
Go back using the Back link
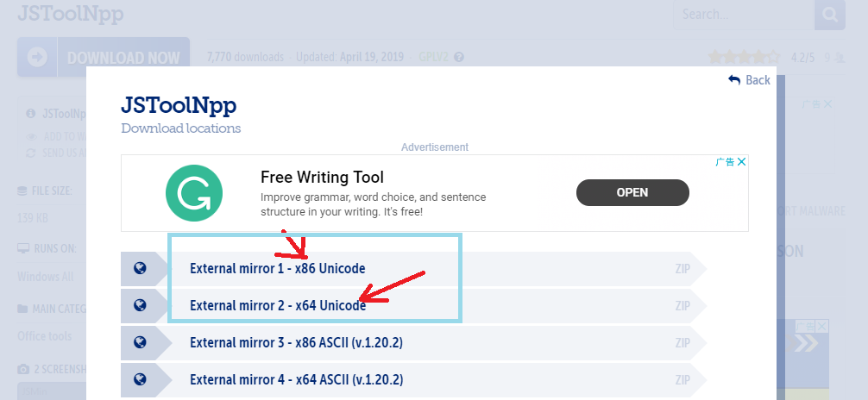click(749, 79)
